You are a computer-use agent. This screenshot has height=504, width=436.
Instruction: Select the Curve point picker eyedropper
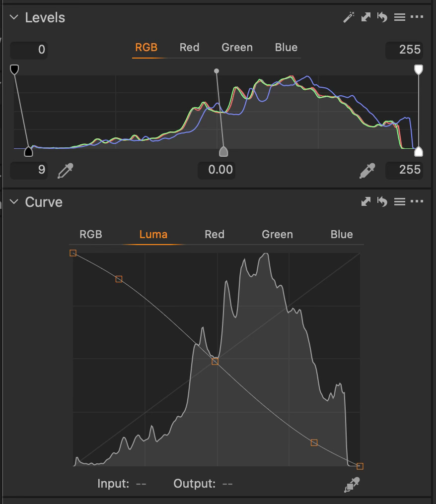352,485
